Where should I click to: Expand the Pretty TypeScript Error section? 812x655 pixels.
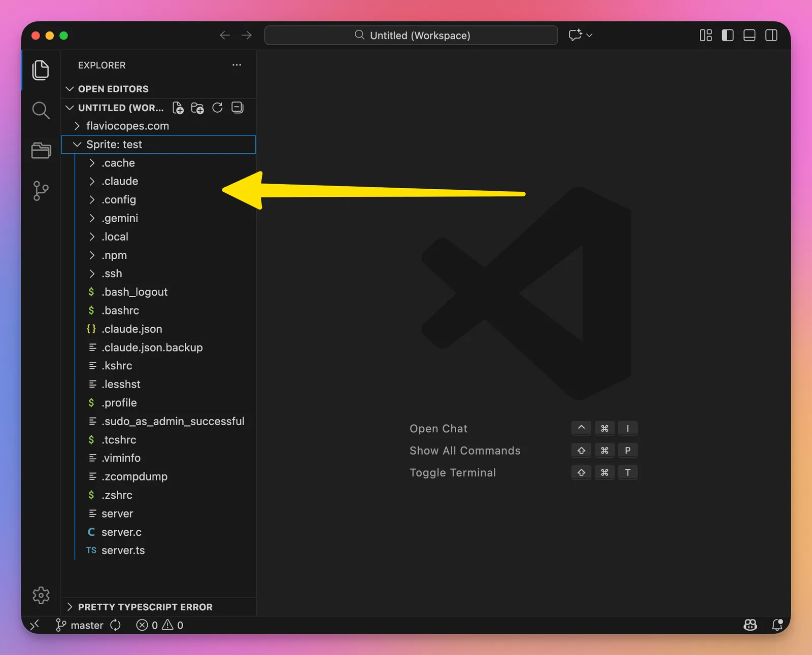click(158, 607)
